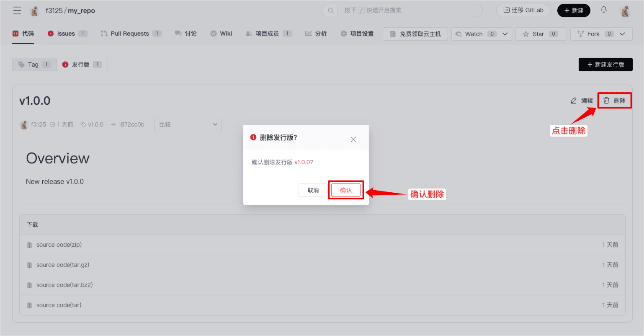Close the delete release dialog
The height and width of the screenshot is (336, 644).
[x=353, y=139]
